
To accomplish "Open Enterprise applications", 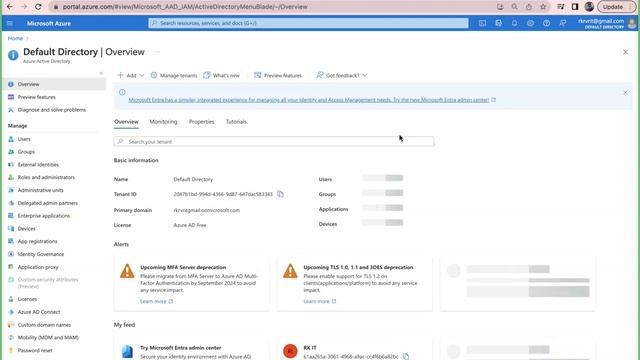I will (44, 216).
